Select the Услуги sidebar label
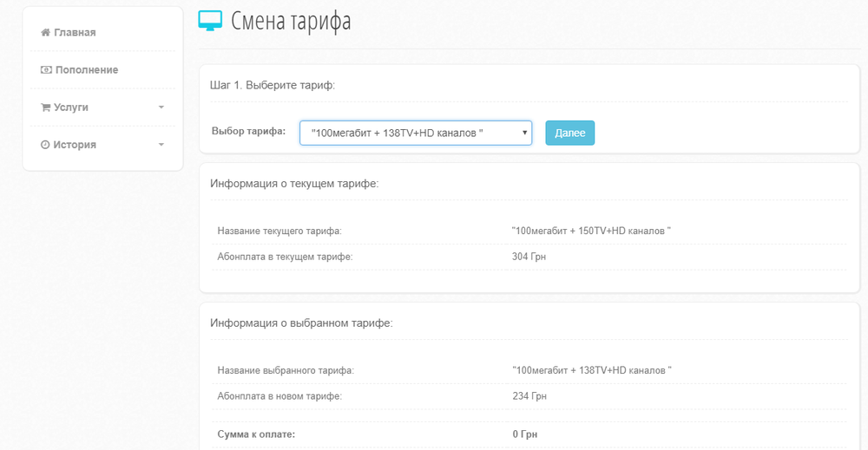 tap(71, 108)
